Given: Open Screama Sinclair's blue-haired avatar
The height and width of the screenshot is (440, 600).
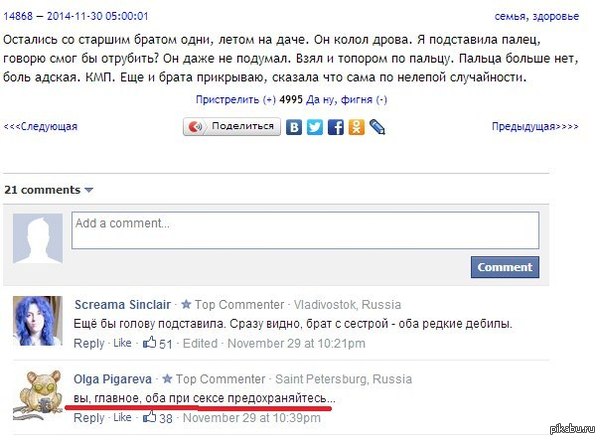Looking at the screenshot, I should click(38, 321).
